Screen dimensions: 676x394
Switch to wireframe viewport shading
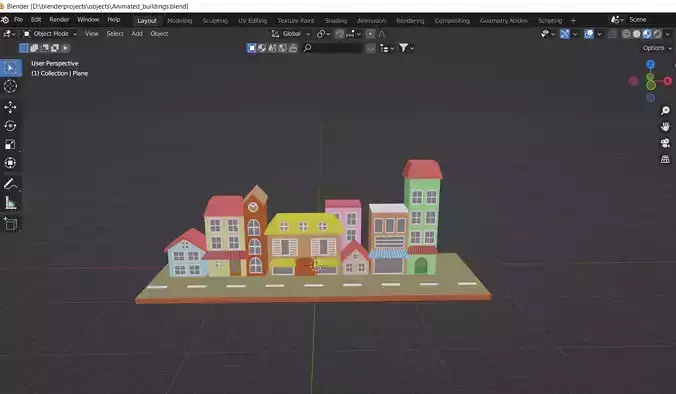click(626, 34)
